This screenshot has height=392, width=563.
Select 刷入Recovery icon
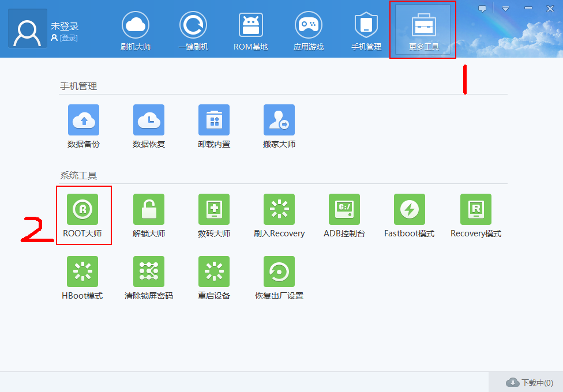279,209
